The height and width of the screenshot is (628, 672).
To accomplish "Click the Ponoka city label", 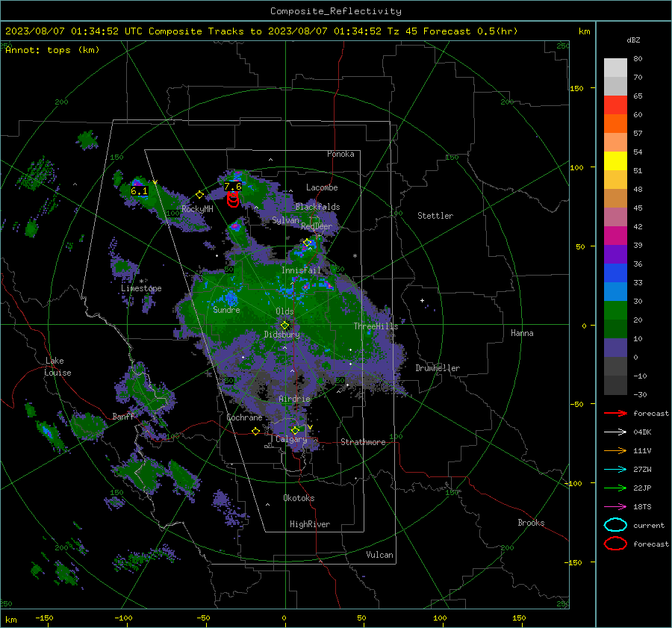I will pos(340,154).
